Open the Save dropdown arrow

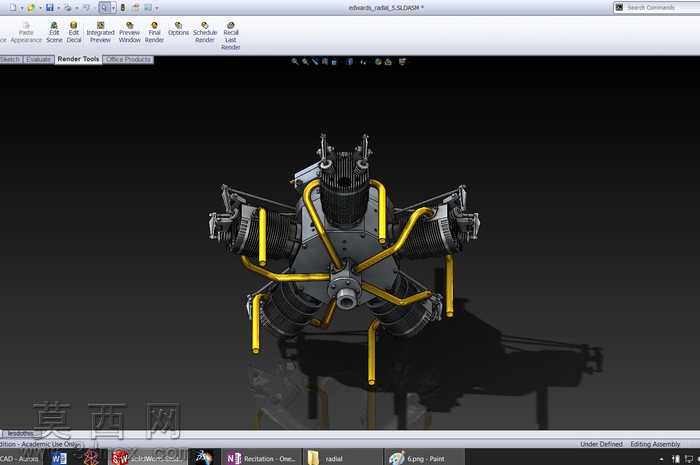click(58, 8)
